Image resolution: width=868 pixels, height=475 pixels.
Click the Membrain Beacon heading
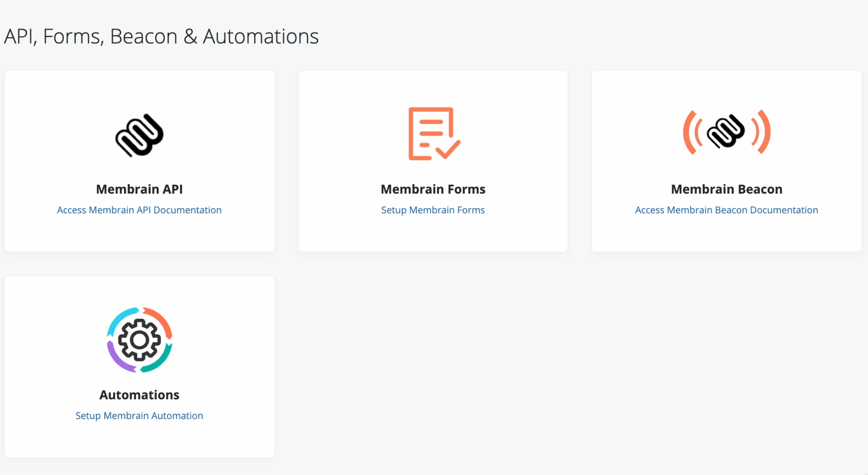click(x=726, y=189)
